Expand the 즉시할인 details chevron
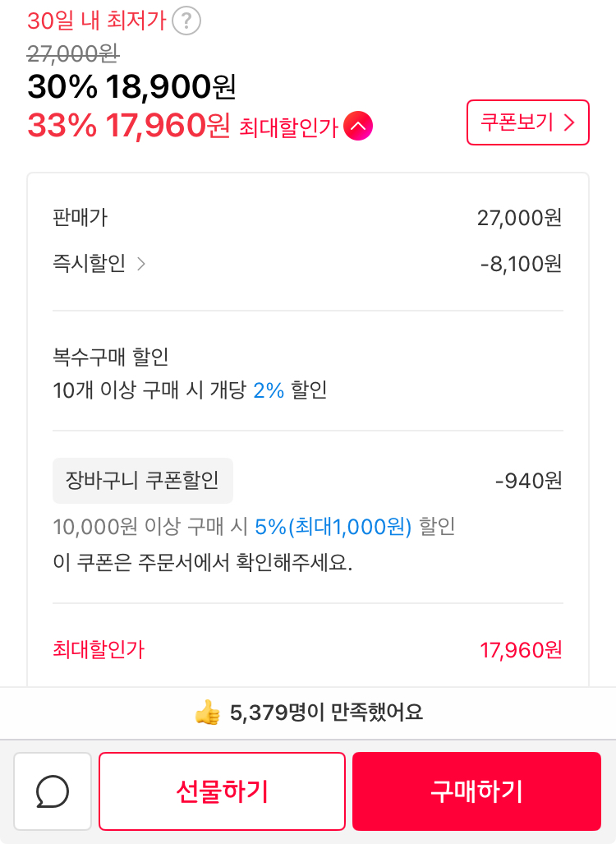The image size is (616, 844). (x=141, y=264)
